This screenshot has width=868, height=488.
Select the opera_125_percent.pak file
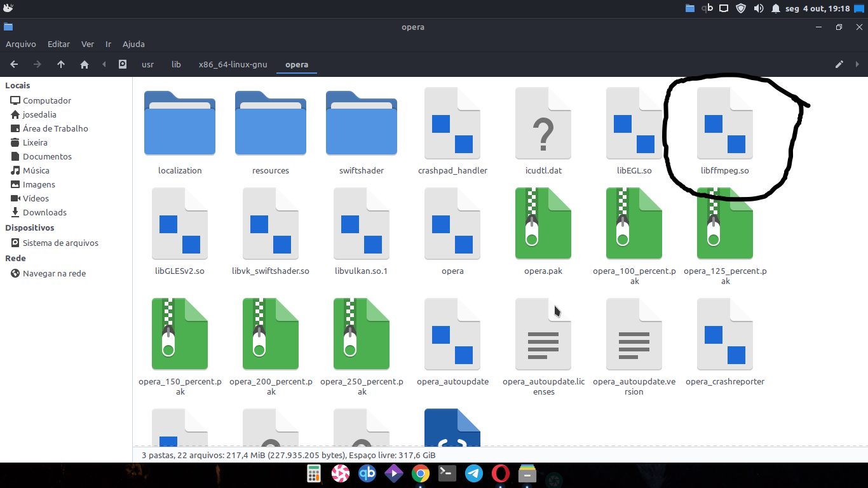725,224
